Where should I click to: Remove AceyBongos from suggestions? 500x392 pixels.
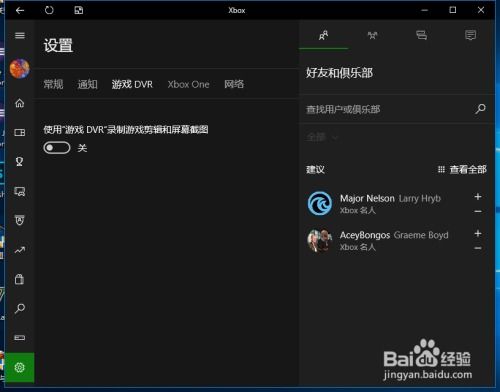click(x=478, y=248)
